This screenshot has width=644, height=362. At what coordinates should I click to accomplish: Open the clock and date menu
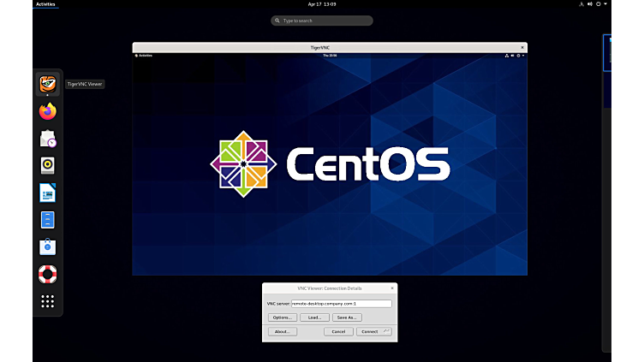[321, 4]
